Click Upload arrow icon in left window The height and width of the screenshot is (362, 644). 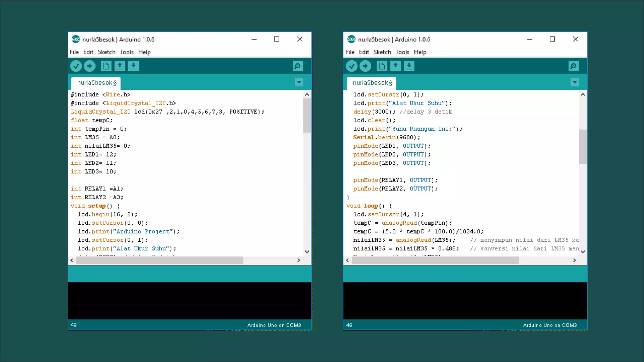click(x=90, y=66)
